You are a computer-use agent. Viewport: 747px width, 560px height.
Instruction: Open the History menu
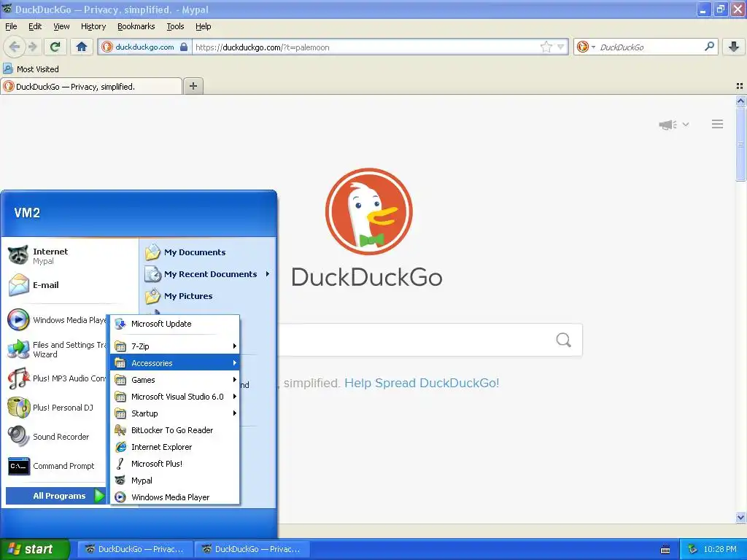[x=93, y=26]
